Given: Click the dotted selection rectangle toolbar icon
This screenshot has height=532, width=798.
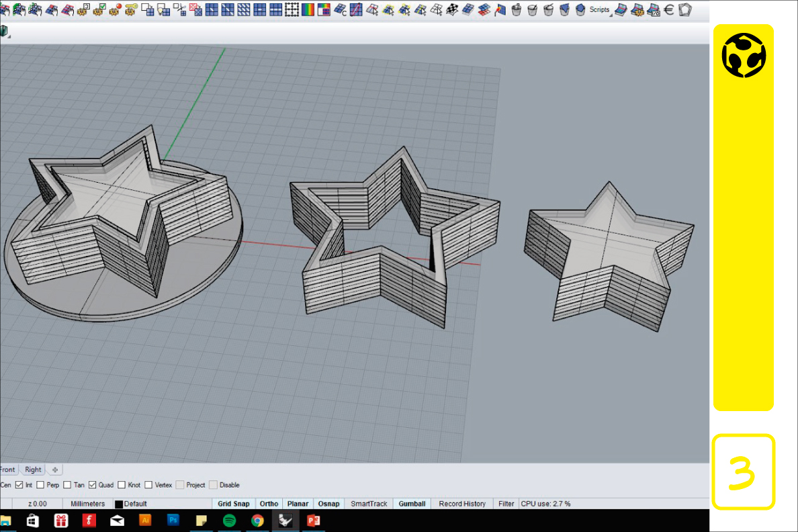Looking at the screenshot, I should click(x=292, y=9).
